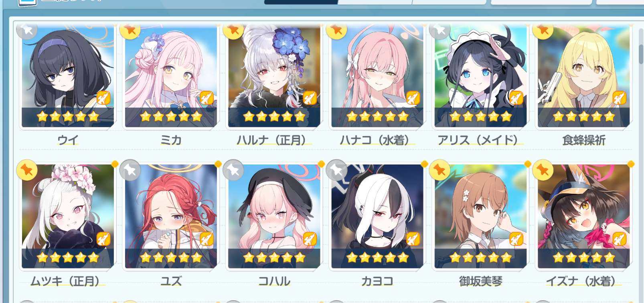Pin the カヨコ character card
The width and height of the screenshot is (644, 303).
[336, 170]
